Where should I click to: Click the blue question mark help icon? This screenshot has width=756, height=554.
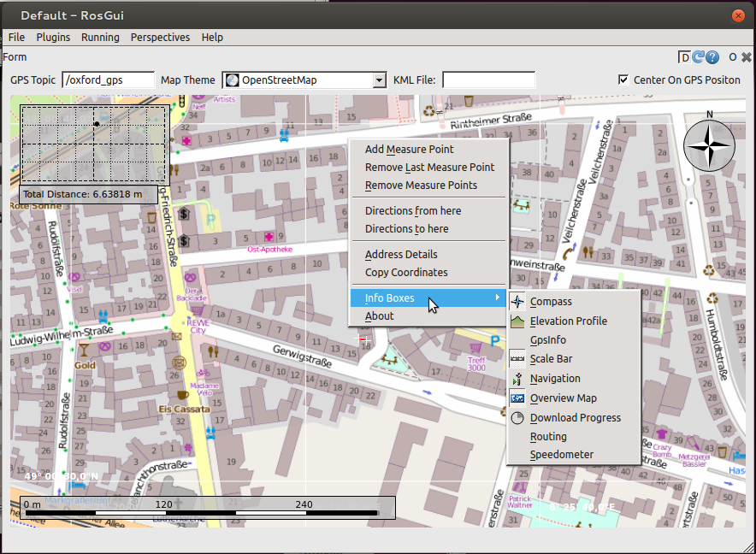[x=712, y=57]
